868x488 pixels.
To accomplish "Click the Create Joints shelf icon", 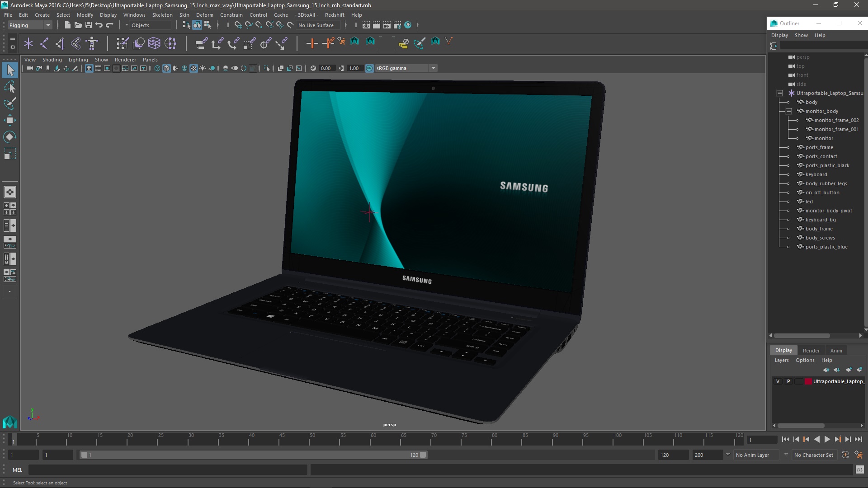I will tap(44, 43).
